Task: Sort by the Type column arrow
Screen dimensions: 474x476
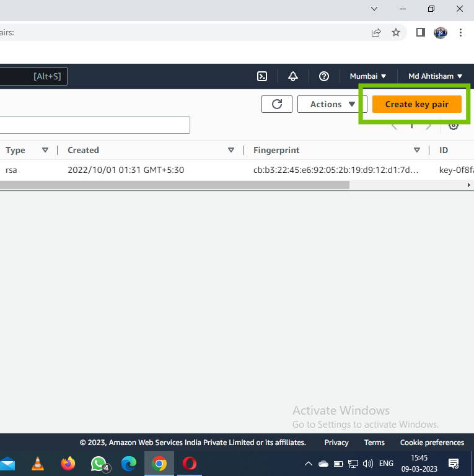Action: pyautogui.click(x=45, y=150)
